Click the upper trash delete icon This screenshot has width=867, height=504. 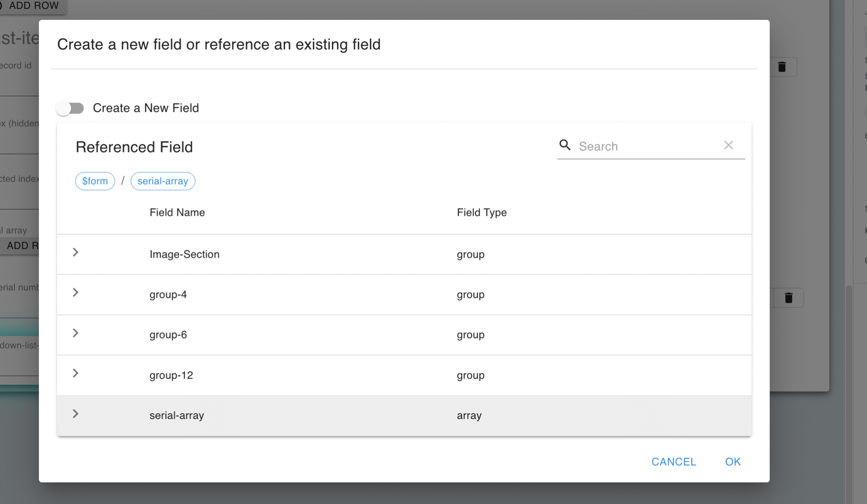782,67
